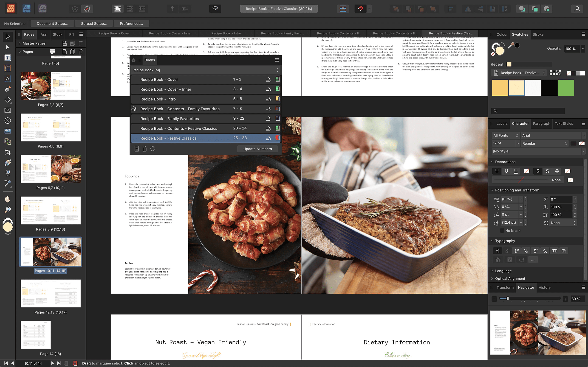Image resolution: width=588 pixels, height=367 pixels.
Task: Click the strikethrough decoration icon
Action: [x=538, y=171]
